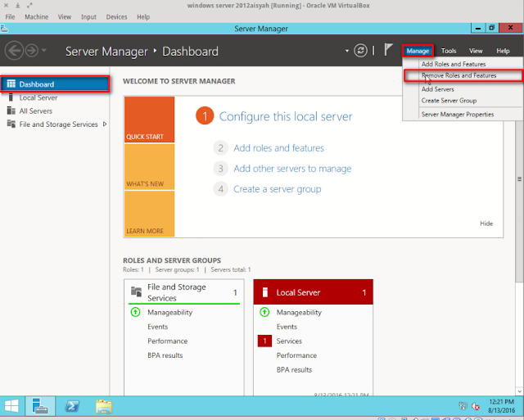Click File and Storage Services tile icon
This screenshot has height=420, width=524.
coord(136,291)
